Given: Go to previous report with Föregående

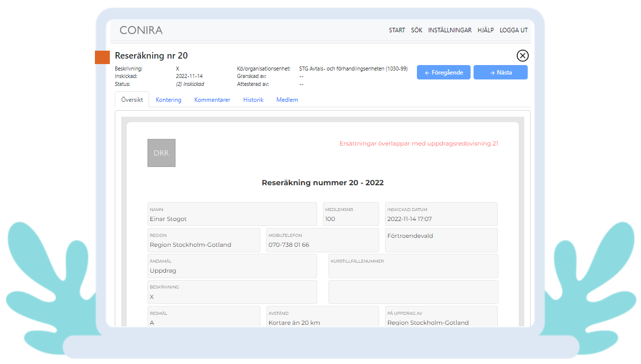Looking at the screenshot, I should tap(443, 73).
